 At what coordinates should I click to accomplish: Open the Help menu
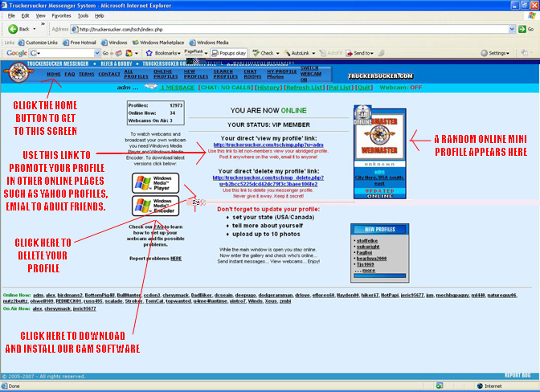(x=100, y=16)
